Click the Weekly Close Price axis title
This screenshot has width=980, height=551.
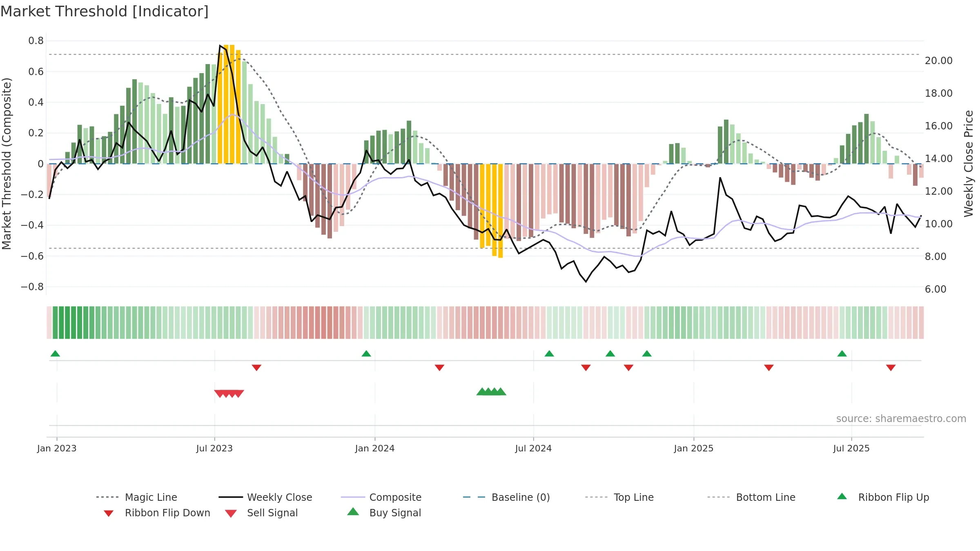[x=969, y=163]
